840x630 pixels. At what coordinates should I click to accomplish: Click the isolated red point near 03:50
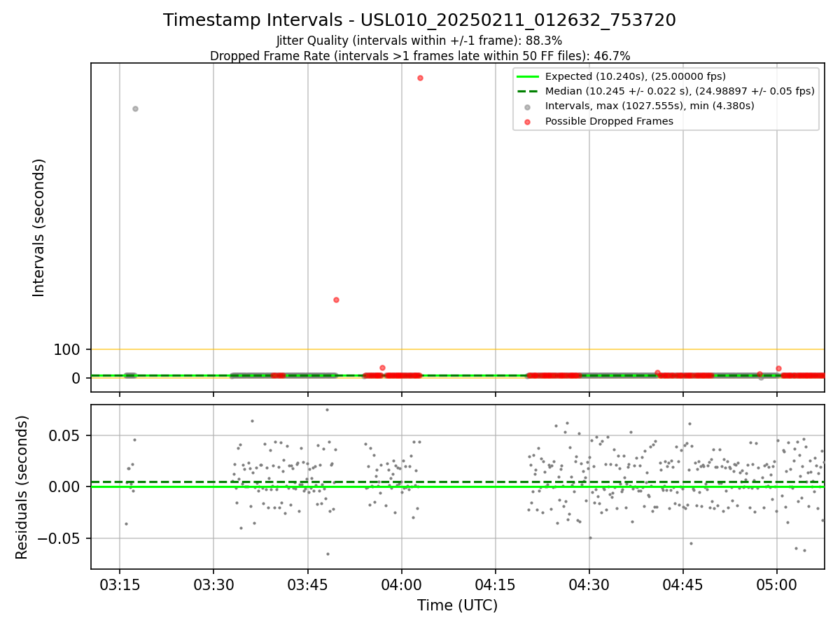click(x=336, y=300)
